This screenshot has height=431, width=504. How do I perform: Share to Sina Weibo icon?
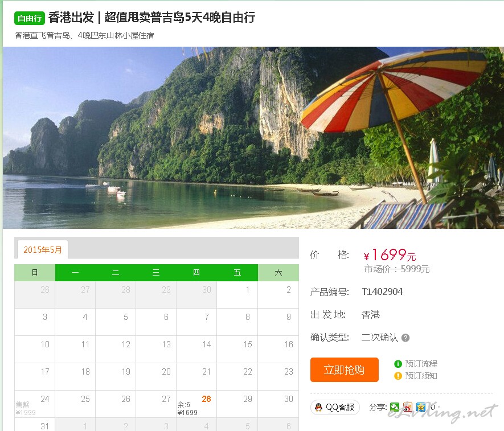[408, 407]
